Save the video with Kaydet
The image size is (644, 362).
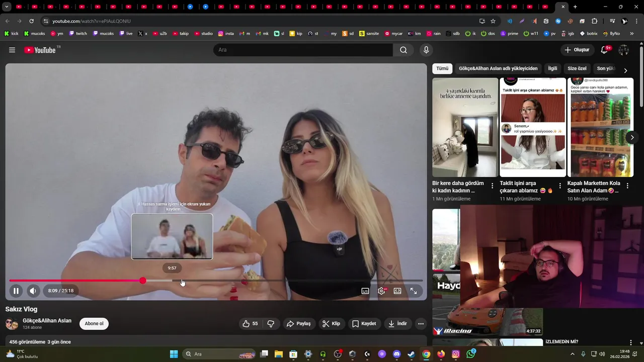[x=364, y=324]
